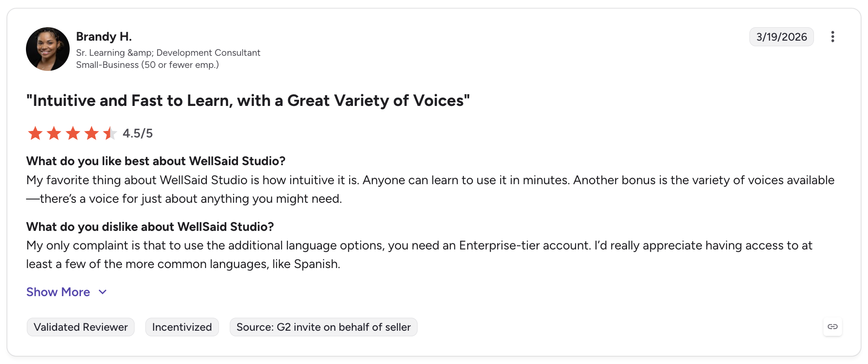Image resolution: width=868 pixels, height=364 pixels.
Task: Click the 3/19/2026 date badge
Action: [x=781, y=37]
